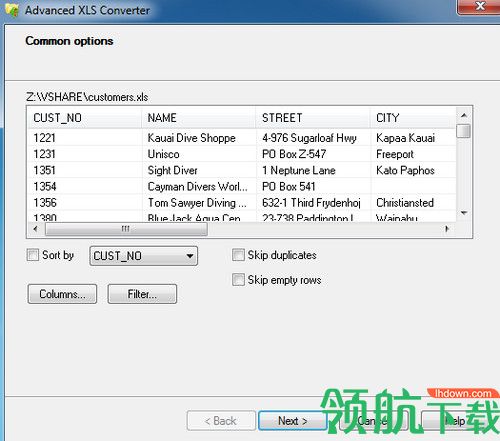The height and width of the screenshot is (441, 500).
Task: Select cell 1356 in the table
Action: [x=85, y=203]
